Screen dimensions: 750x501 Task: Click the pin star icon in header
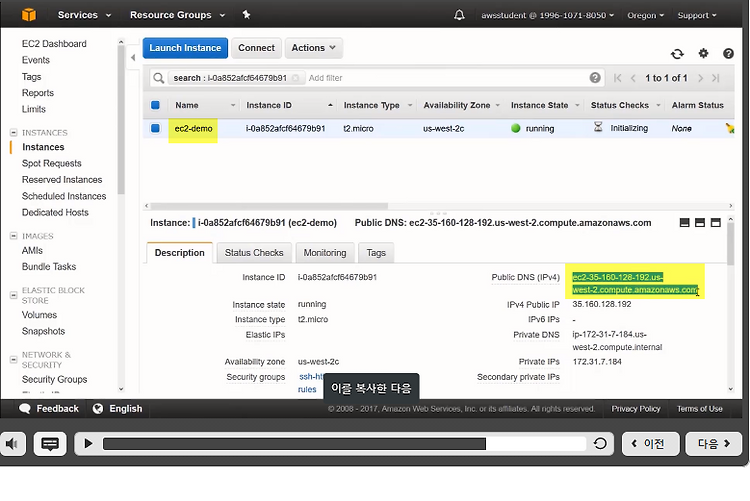pos(246,15)
